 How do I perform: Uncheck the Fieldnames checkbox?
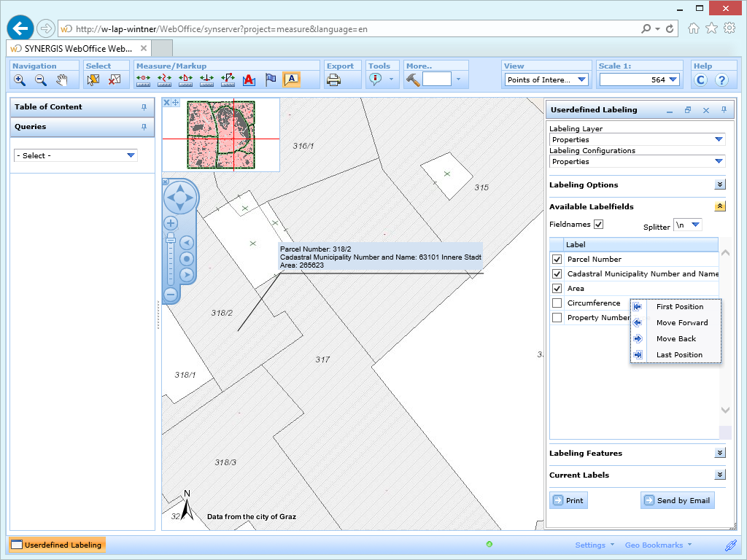(599, 225)
